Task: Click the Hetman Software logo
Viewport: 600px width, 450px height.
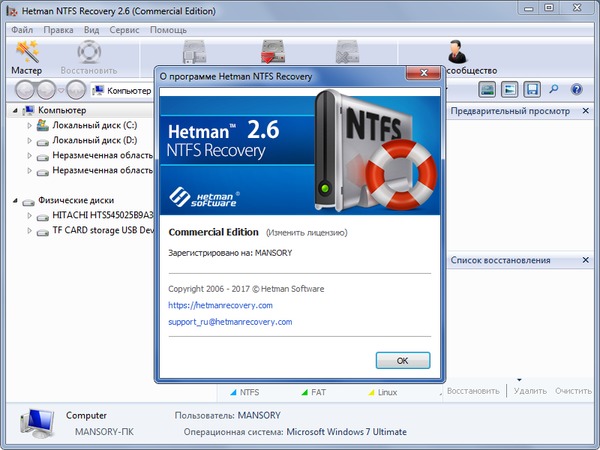Action: click(204, 197)
